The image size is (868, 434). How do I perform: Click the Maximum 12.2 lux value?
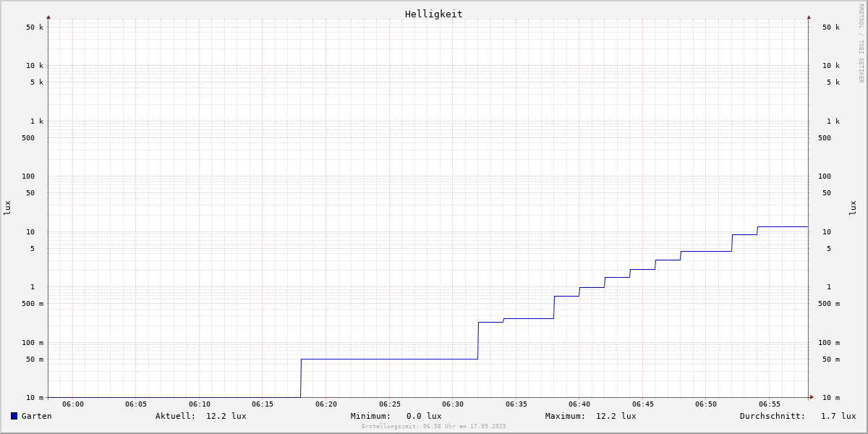click(x=616, y=416)
